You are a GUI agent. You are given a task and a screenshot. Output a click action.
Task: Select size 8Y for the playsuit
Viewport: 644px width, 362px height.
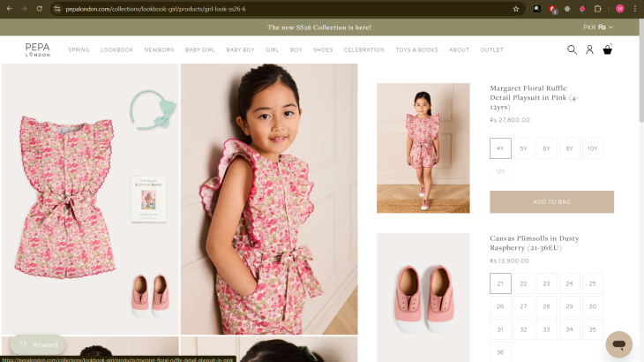click(x=569, y=148)
